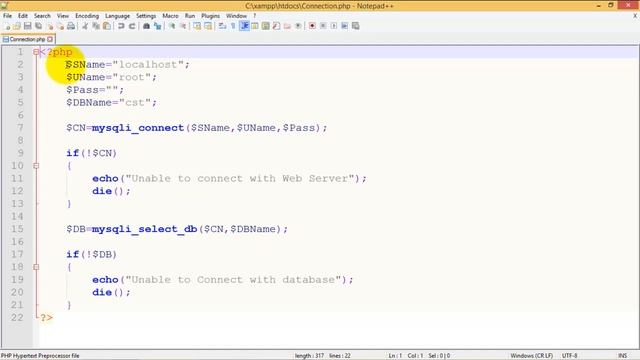The width and height of the screenshot is (640, 360).
Task: Open the Language menu
Action: pyautogui.click(x=118, y=16)
